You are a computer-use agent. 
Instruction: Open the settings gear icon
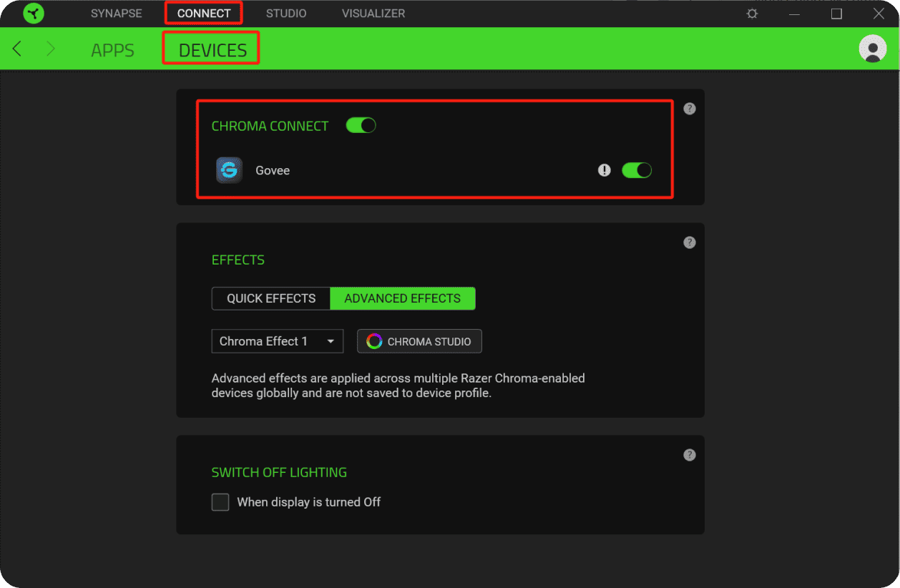click(x=752, y=14)
